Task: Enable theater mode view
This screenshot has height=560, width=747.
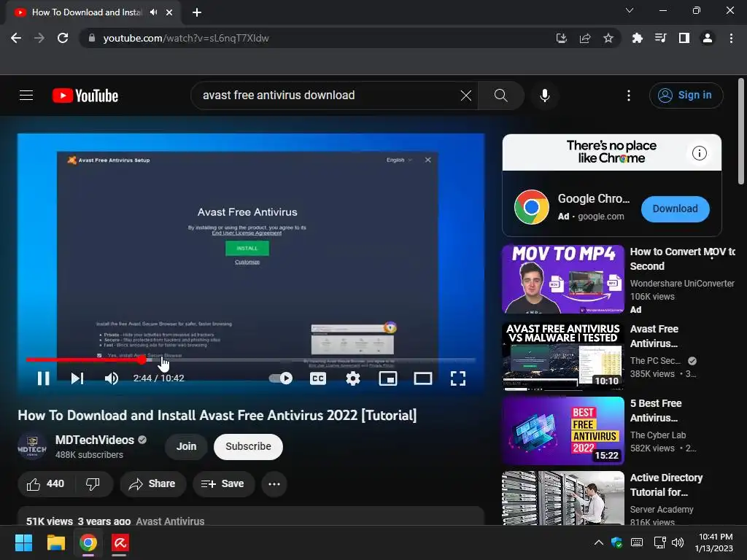Action: (x=423, y=378)
